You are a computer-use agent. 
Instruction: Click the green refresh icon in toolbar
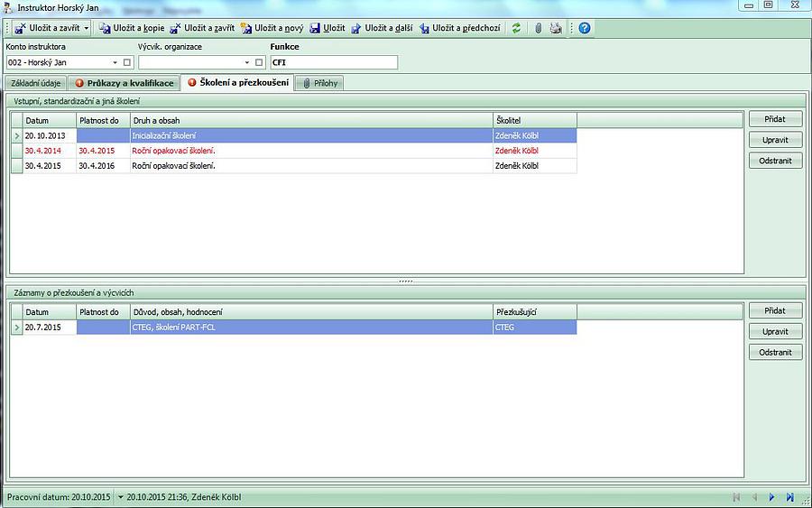pos(516,28)
